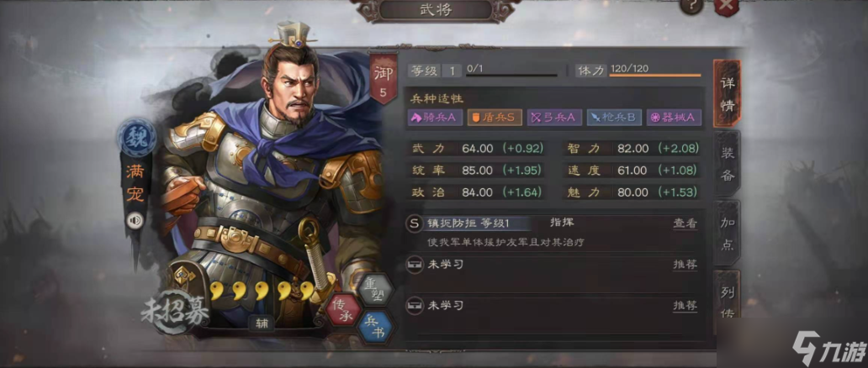Click 推荐 for the second unlearned skill slot
The width and height of the screenshot is (868, 368).
685,306
